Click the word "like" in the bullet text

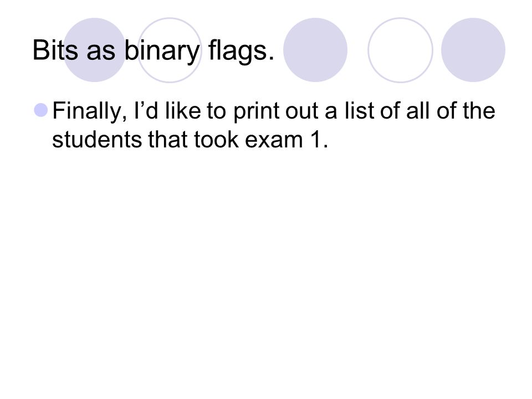pyautogui.click(x=182, y=111)
